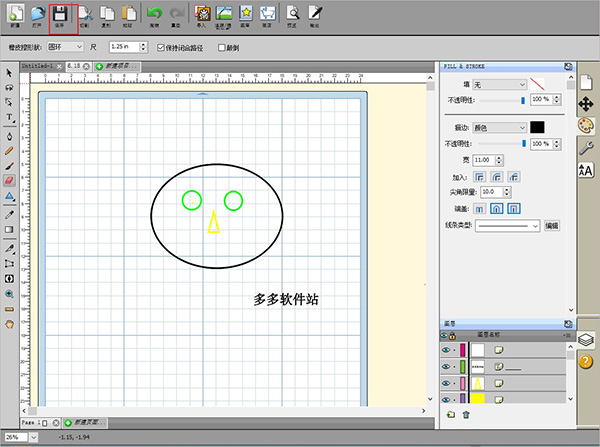This screenshot has width=600, height=447.
Task: Open the wrench settings panel
Action: tap(586, 148)
